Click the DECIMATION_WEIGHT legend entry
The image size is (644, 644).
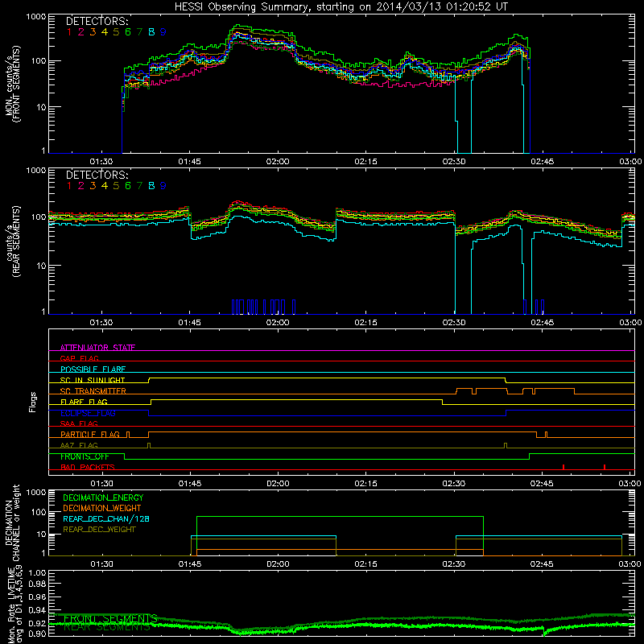pyautogui.click(x=102, y=508)
